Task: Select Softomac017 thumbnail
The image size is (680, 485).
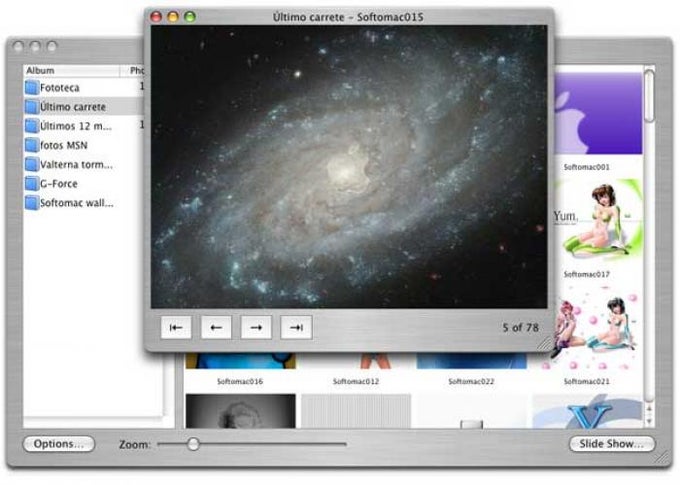Action: click(598, 220)
